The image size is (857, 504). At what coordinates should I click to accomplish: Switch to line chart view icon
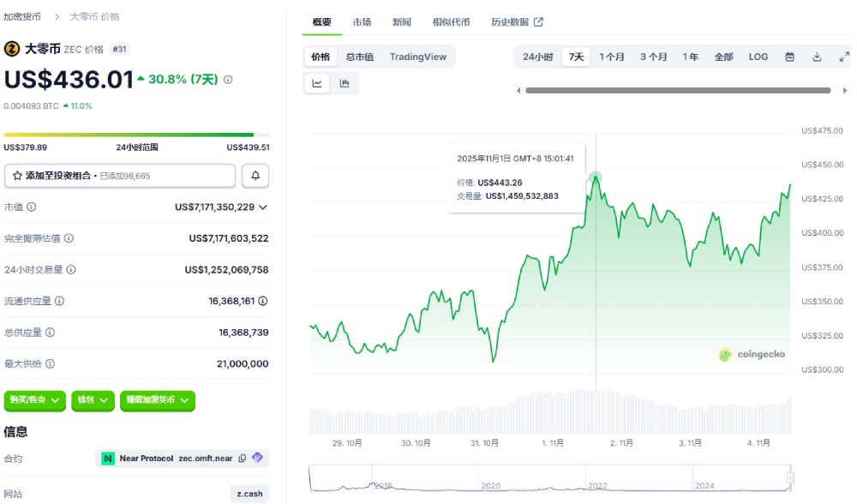317,83
